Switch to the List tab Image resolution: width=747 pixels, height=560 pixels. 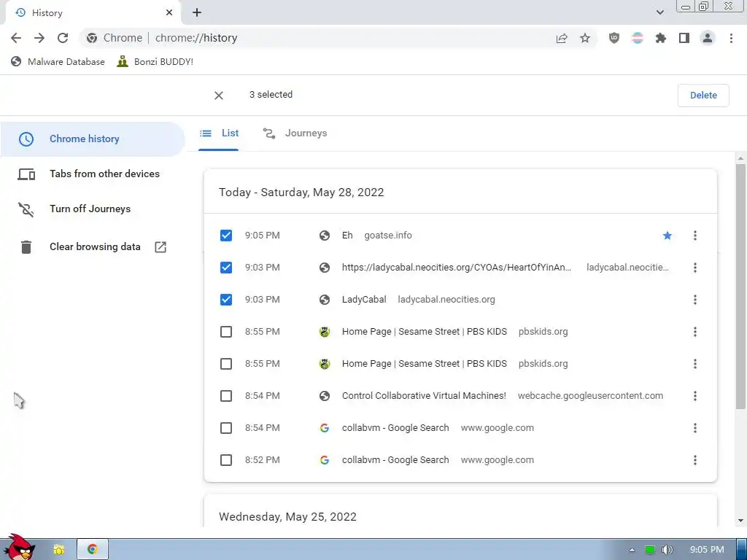click(219, 133)
